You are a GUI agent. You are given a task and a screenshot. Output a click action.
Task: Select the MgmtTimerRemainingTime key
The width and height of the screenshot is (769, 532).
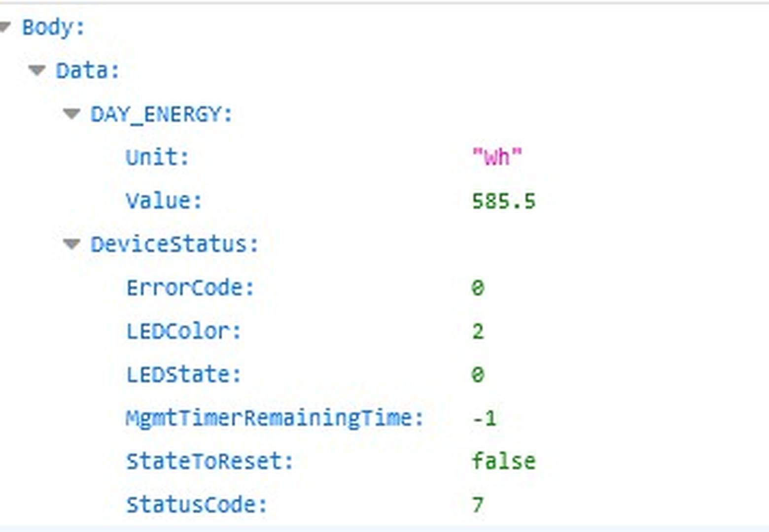(275, 418)
